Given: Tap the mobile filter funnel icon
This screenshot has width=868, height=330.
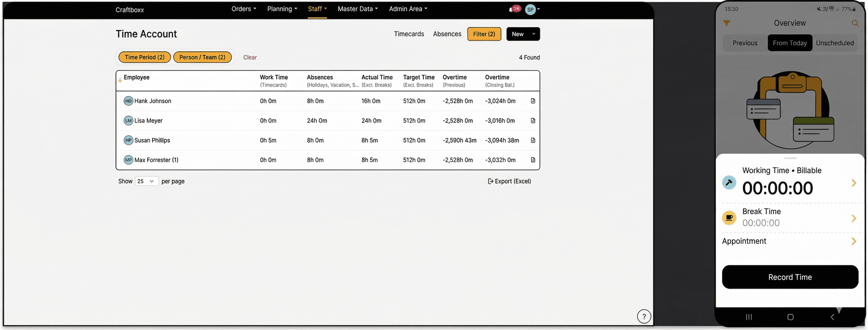Looking at the screenshot, I should (x=726, y=23).
